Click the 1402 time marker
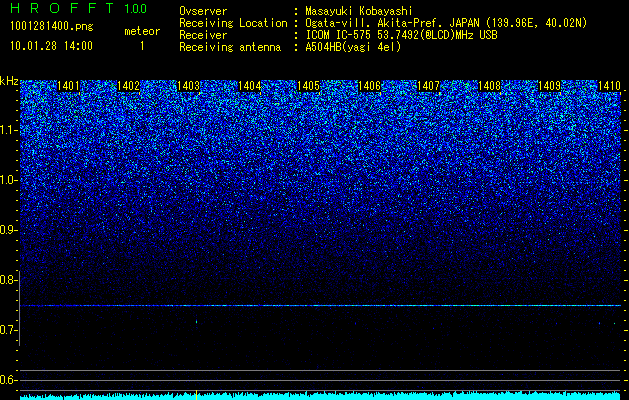The height and width of the screenshot is (400, 629). tap(128, 86)
